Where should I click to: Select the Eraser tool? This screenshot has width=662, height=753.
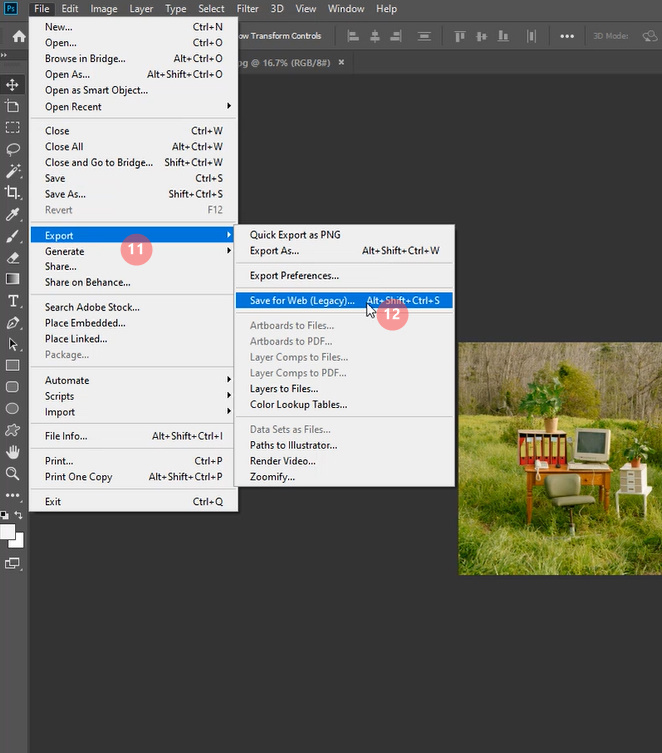coord(13,258)
